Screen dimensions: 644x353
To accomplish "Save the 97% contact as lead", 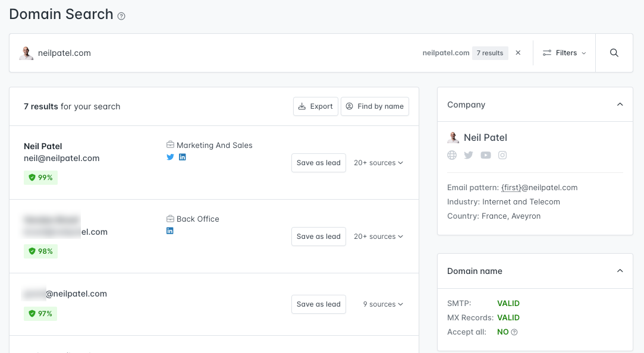I will pos(319,304).
